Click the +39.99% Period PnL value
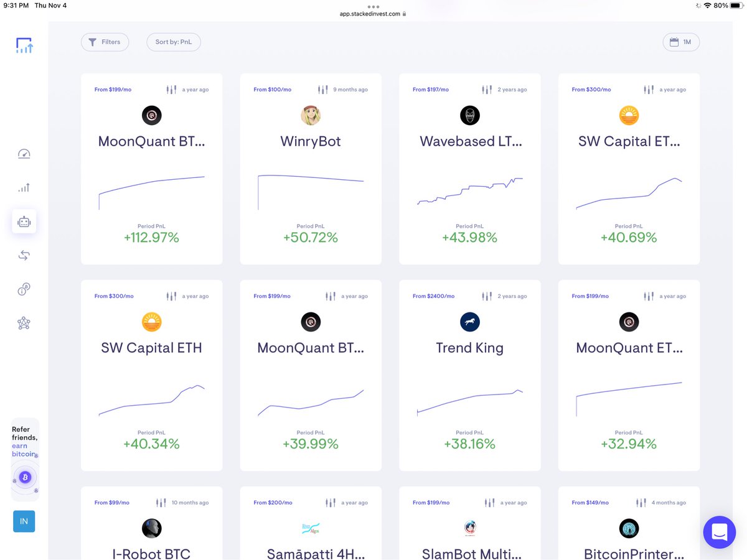This screenshot has width=747, height=560. pyautogui.click(x=311, y=444)
